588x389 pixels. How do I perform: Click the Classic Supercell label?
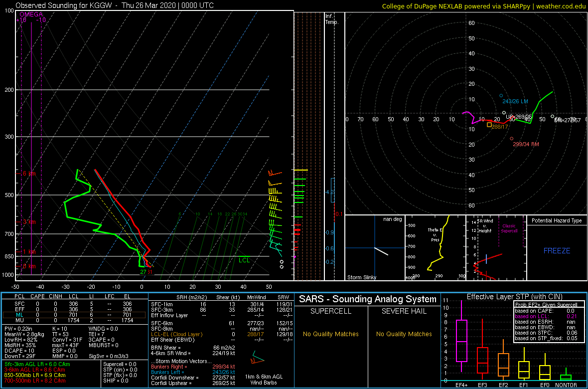[x=508, y=228]
